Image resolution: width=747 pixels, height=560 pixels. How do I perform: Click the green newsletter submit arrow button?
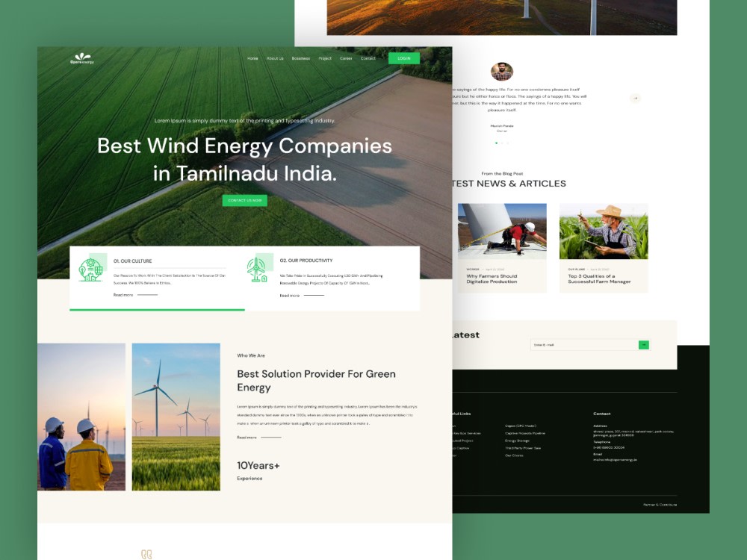644,345
